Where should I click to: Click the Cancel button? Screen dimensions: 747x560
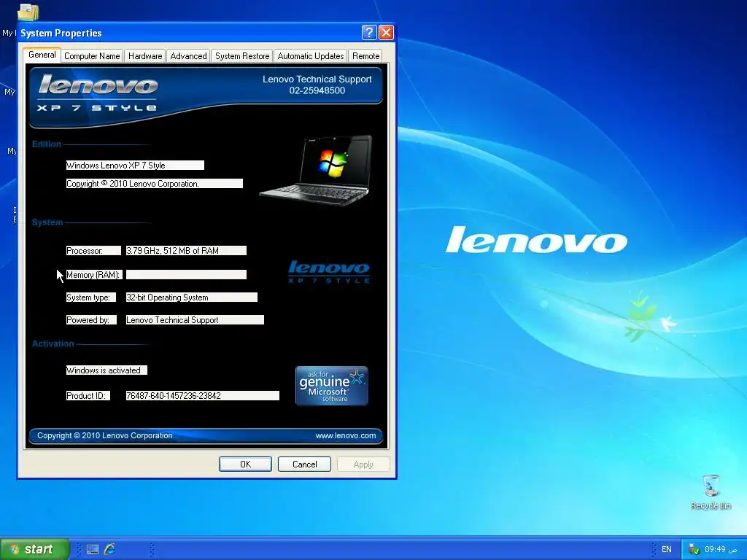coord(304,464)
